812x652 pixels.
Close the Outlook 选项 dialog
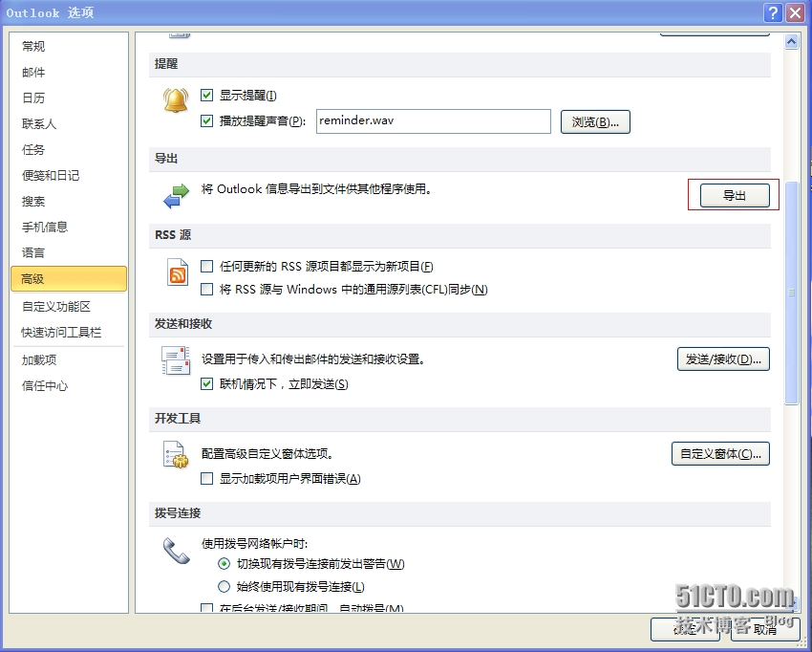(795, 12)
